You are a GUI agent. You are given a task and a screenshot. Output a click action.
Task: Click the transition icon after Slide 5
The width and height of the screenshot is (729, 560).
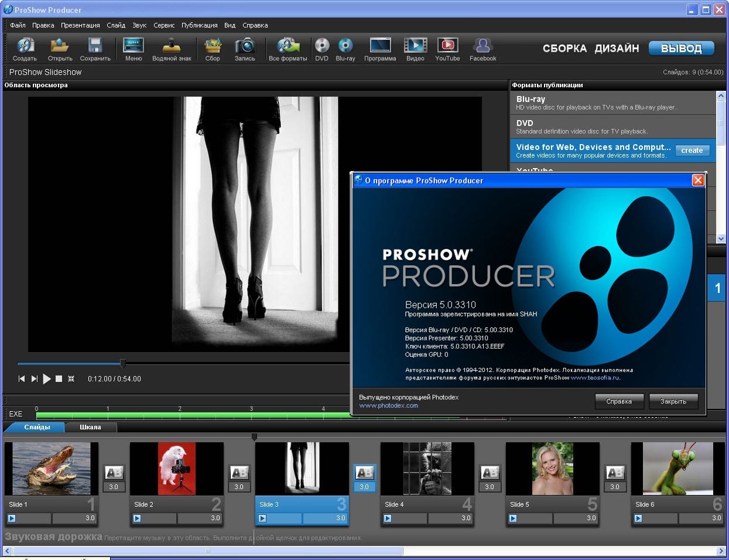615,473
